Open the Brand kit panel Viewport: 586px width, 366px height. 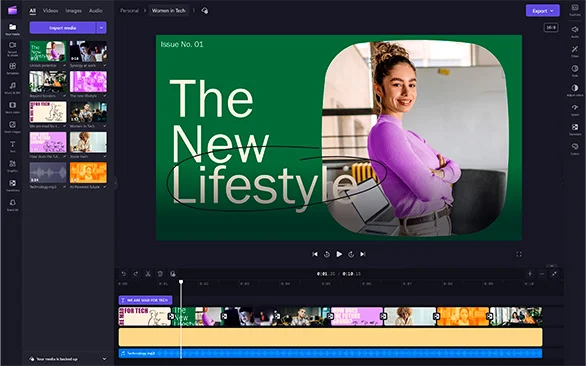12,204
